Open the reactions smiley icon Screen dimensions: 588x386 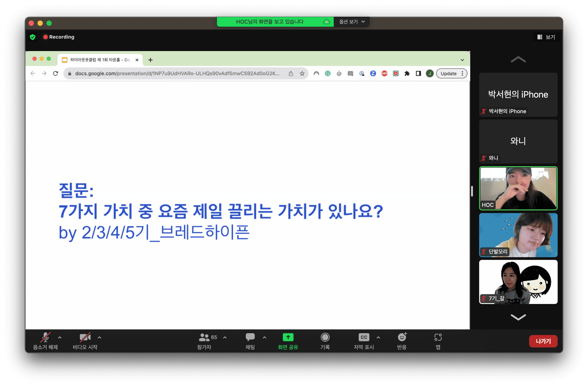(402, 337)
